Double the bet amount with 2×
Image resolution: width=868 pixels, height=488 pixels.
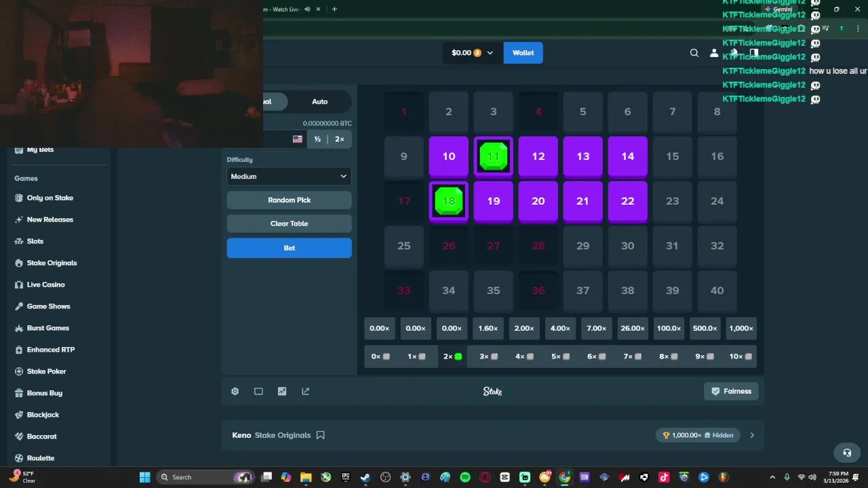coord(340,139)
